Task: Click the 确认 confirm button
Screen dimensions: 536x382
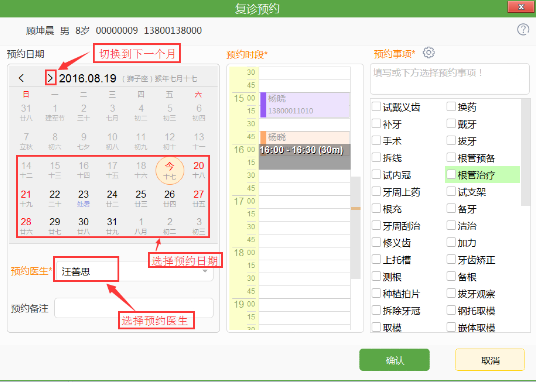Action: click(x=394, y=360)
